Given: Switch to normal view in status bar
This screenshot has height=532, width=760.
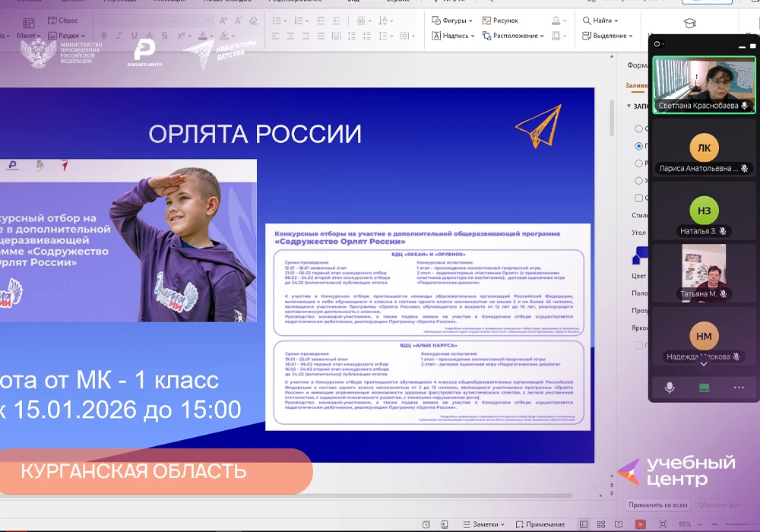Looking at the screenshot, I should point(583,524).
